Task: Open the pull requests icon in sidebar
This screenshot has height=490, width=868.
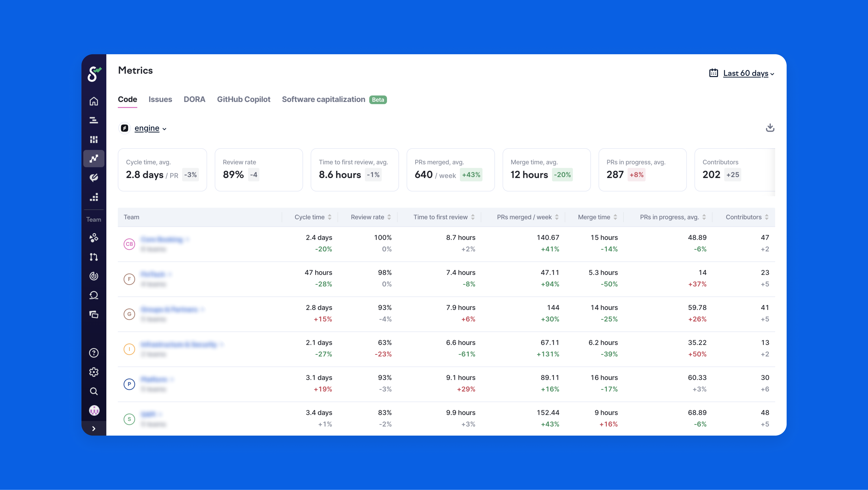Action: point(94,257)
